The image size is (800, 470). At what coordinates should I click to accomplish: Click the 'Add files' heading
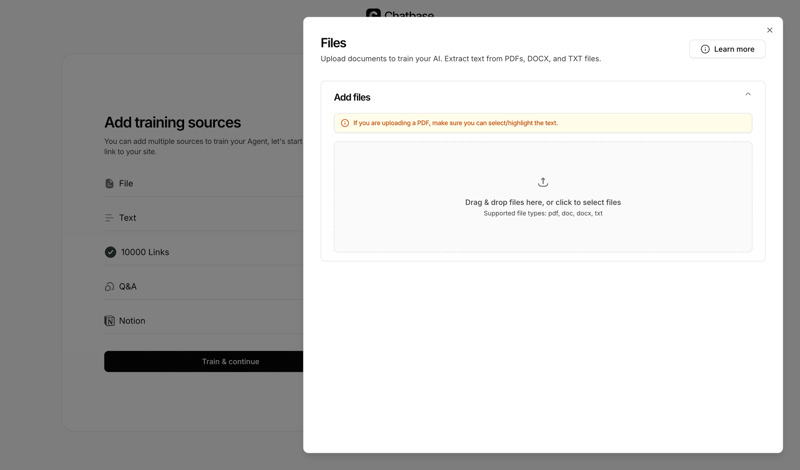point(352,97)
